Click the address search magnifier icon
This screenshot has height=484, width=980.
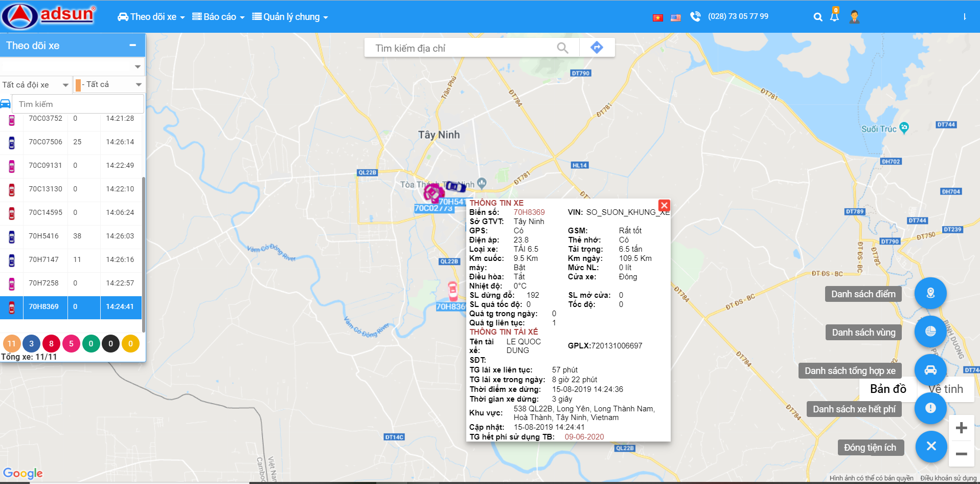(562, 48)
